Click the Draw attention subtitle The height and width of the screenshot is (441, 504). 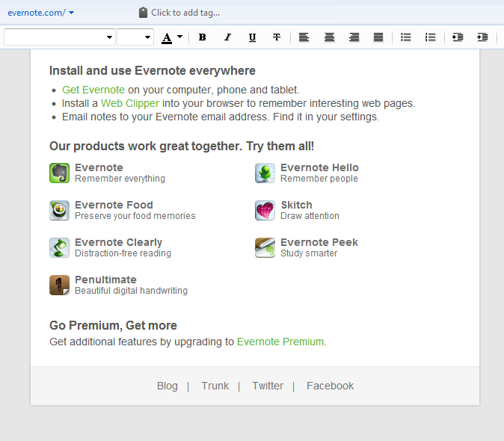pos(310,216)
